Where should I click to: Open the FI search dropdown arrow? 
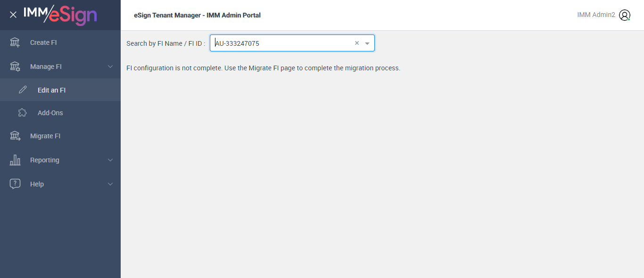pos(367,43)
